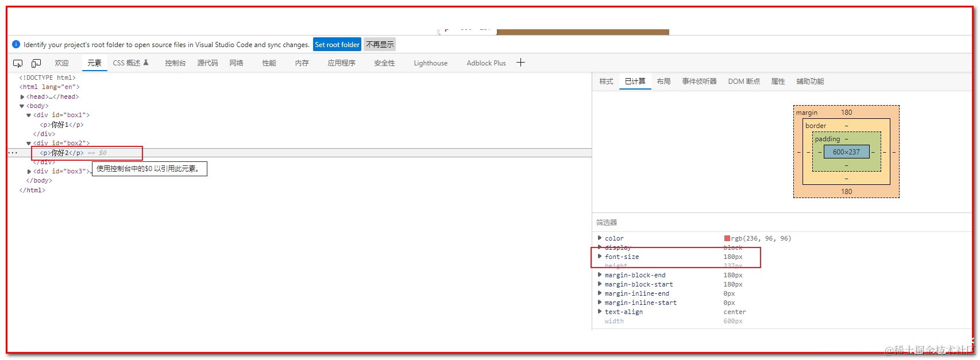Viewport: 980px width, 360px height.
Task: Expand the div box3 node
Action: pos(29,172)
